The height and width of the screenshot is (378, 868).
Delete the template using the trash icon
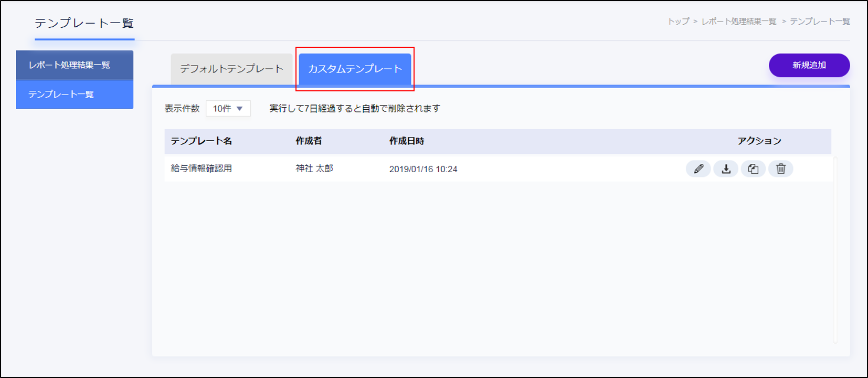click(781, 169)
